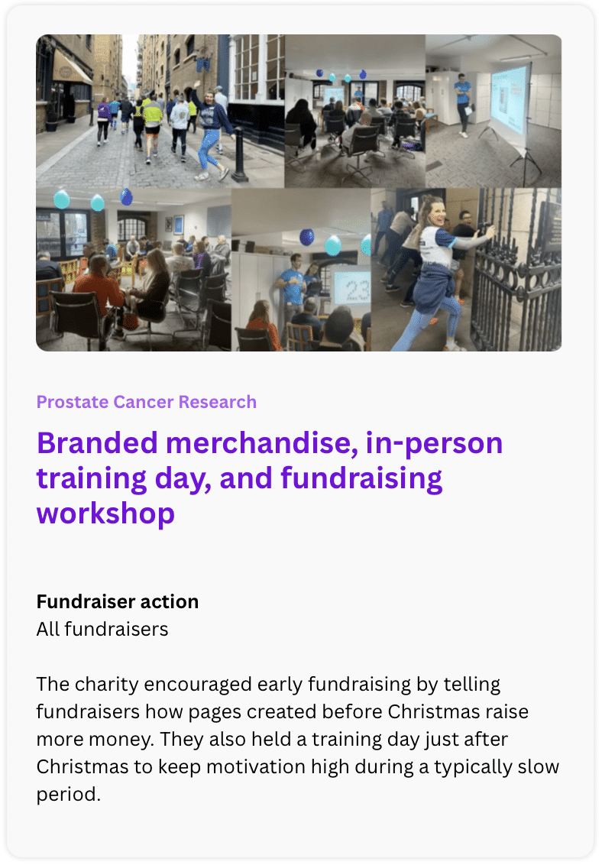Click the Fundraiser action label
The image size is (602, 868).
click(x=118, y=601)
